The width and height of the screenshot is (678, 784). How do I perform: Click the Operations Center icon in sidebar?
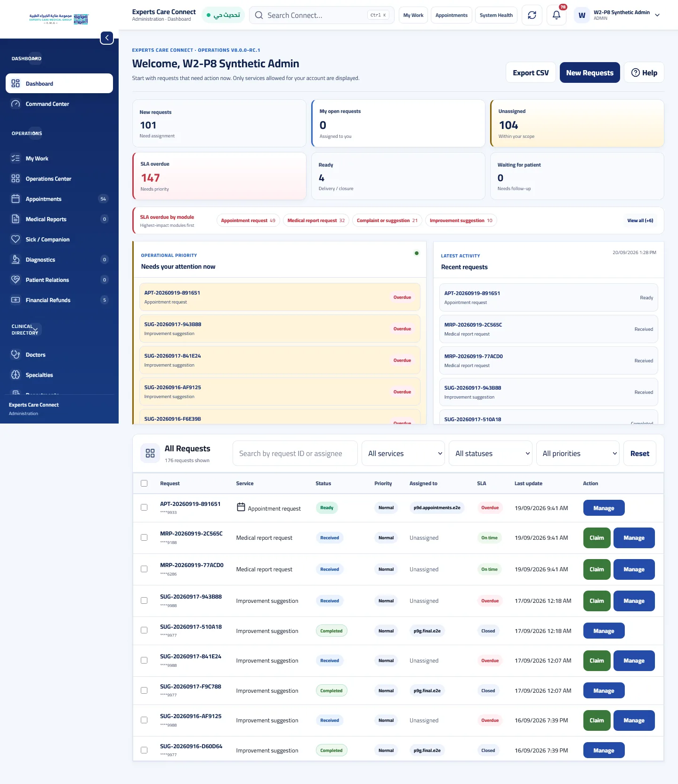point(16,178)
